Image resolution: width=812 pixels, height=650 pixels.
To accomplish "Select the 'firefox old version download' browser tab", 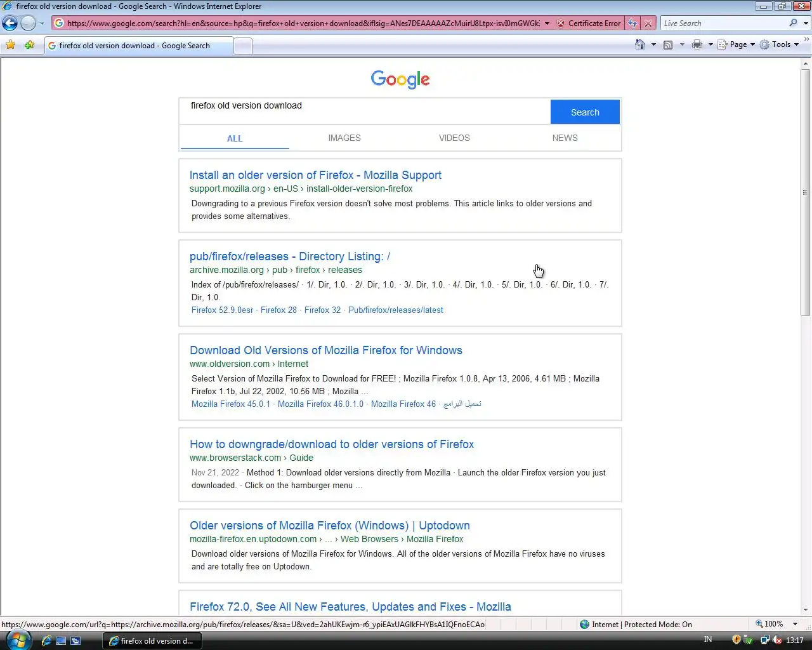I will coord(138,46).
